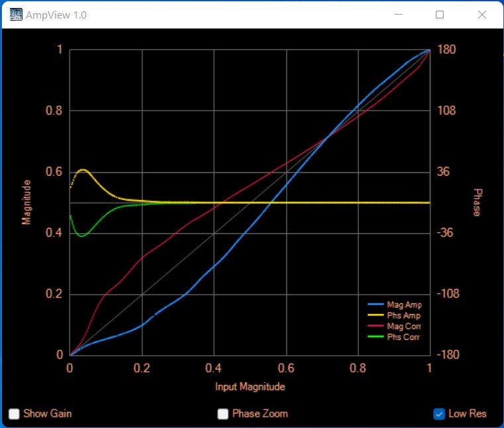Click the dip of the green phase curve
Viewport: 504px width, 428px height.
coord(81,235)
